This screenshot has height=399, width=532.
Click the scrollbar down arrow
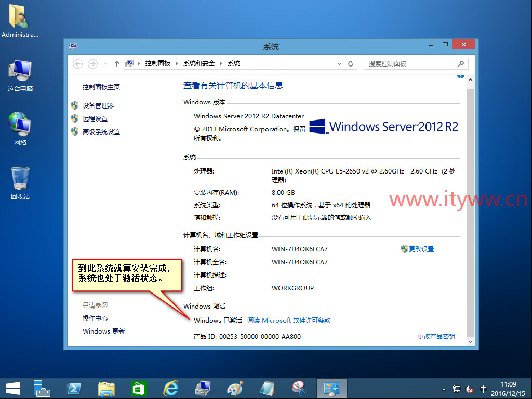pyautogui.click(x=470, y=342)
